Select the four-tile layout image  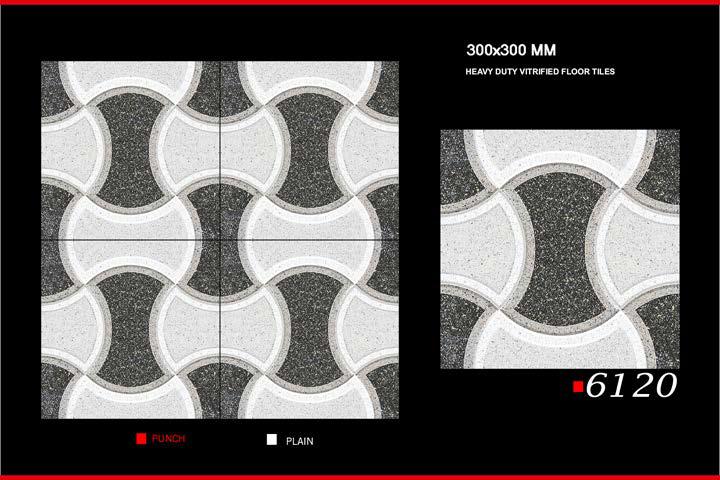click(x=220, y=240)
